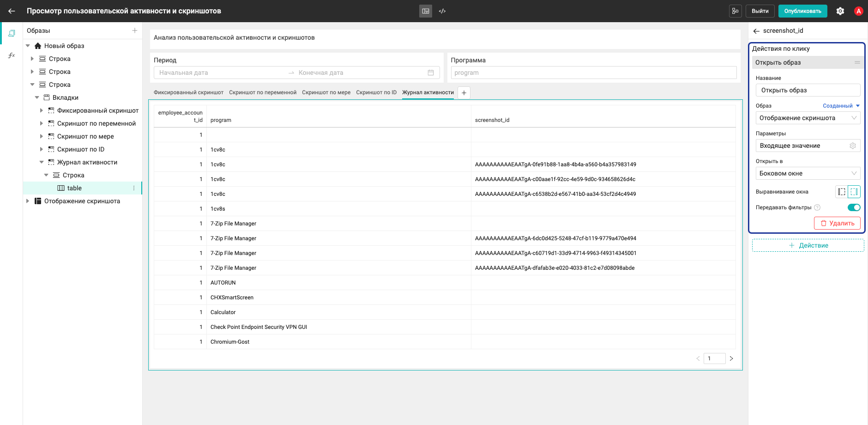
Task: Open the settings gear in the header
Action: click(840, 11)
